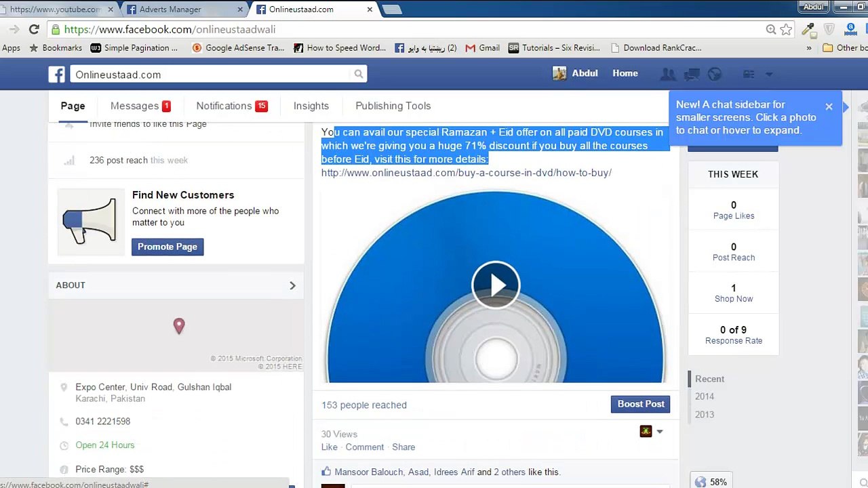This screenshot has width=868, height=488.
Task: Open Google AdSense Tra... bookmark
Action: [x=238, y=48]
